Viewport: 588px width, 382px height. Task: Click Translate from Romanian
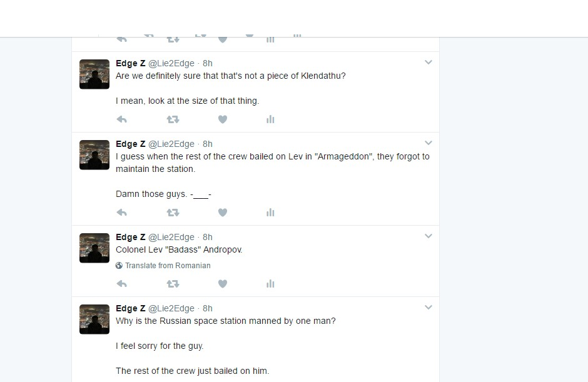click(x=167, y=266)
